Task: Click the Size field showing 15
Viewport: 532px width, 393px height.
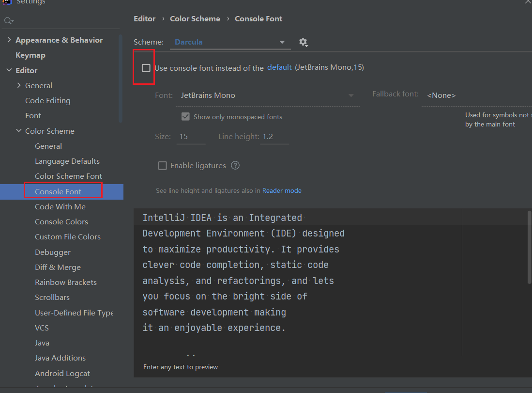Action: (x=191, y=137)
